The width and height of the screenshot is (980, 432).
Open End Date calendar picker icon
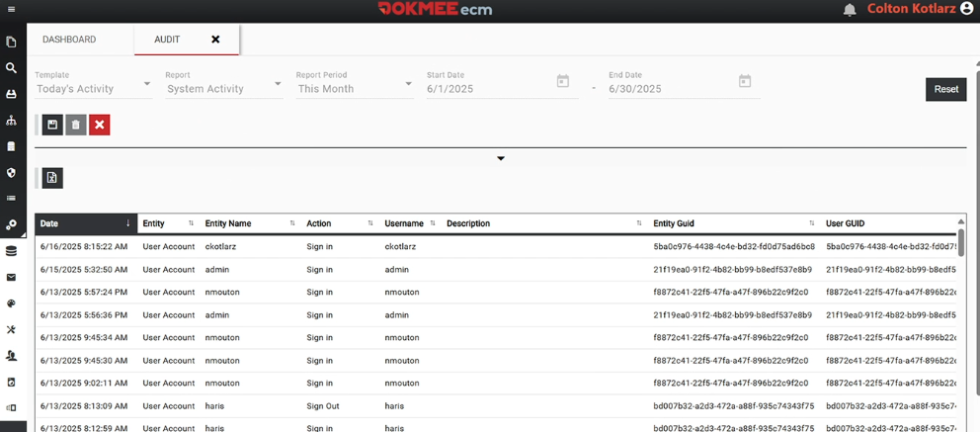(x=745, y=82)
